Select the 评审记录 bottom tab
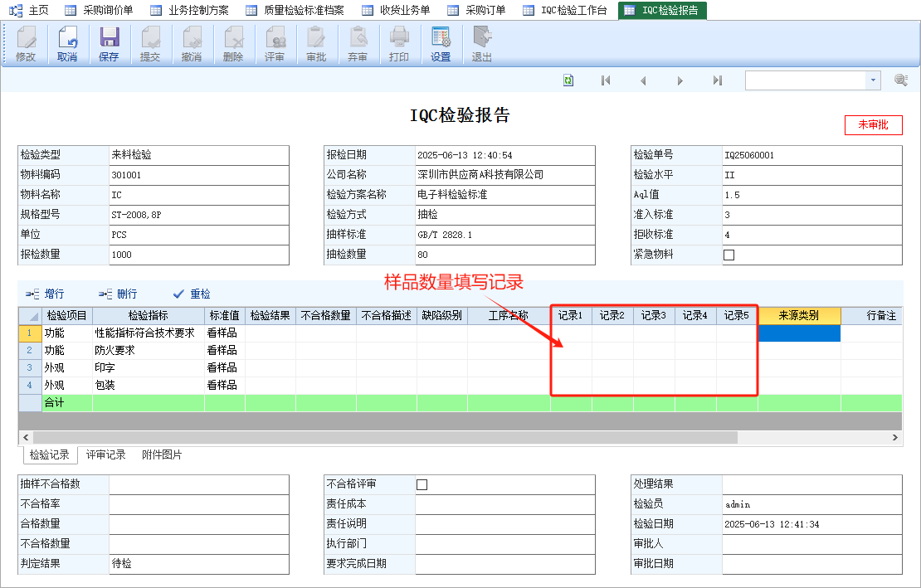The height and width of the screenshot is (588, 921). [x=105, y=454]
